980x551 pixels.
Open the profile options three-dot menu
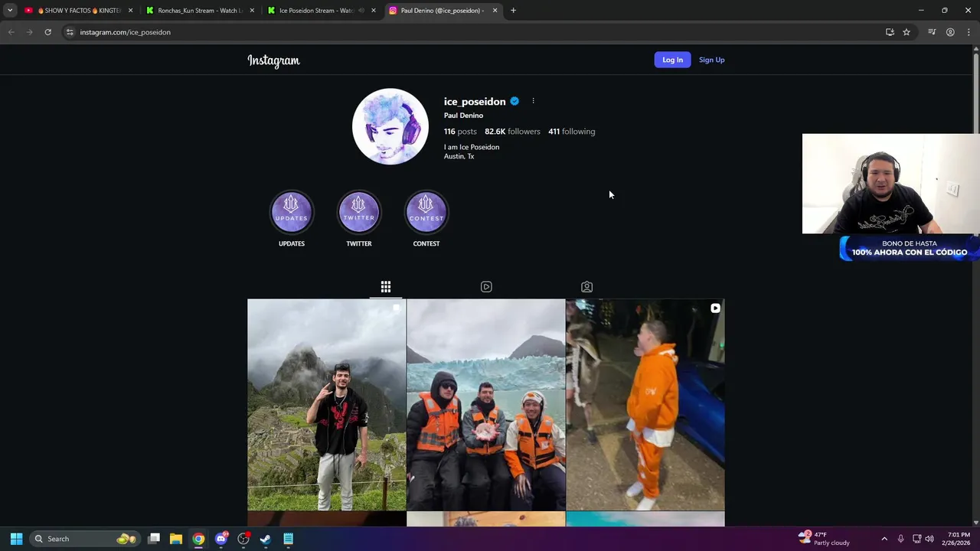533,101
